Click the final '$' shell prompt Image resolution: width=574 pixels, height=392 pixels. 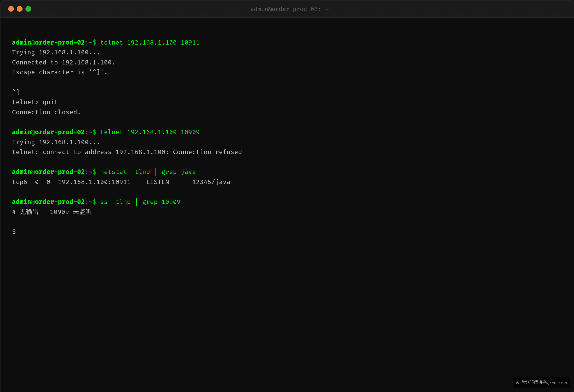tap(14, 232)
